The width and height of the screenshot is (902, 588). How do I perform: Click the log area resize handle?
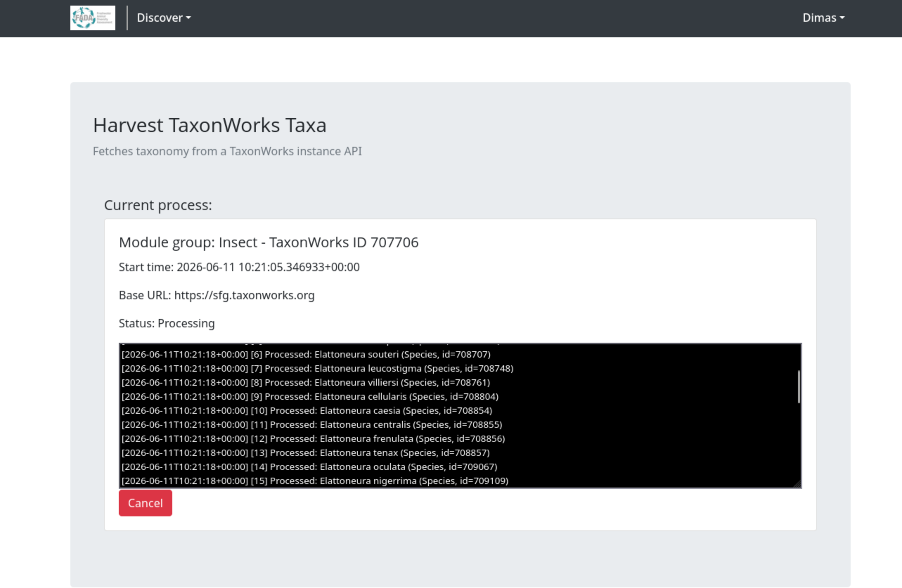797,483
